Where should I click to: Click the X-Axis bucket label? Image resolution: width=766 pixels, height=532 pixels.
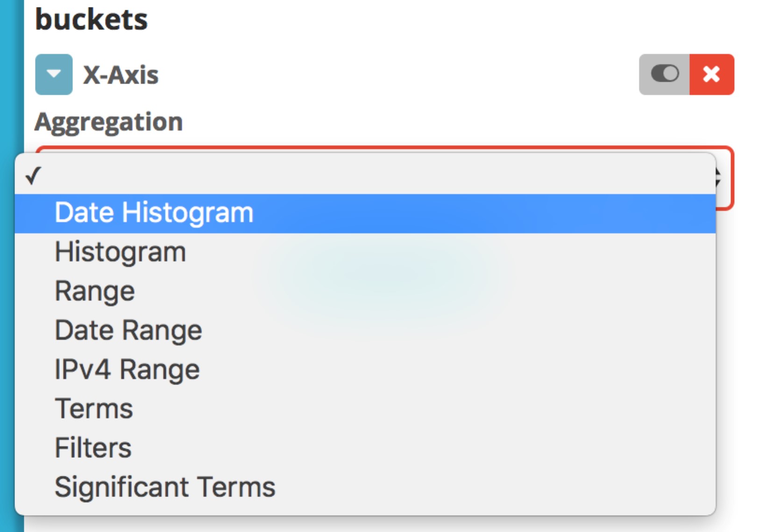point(121,75)
